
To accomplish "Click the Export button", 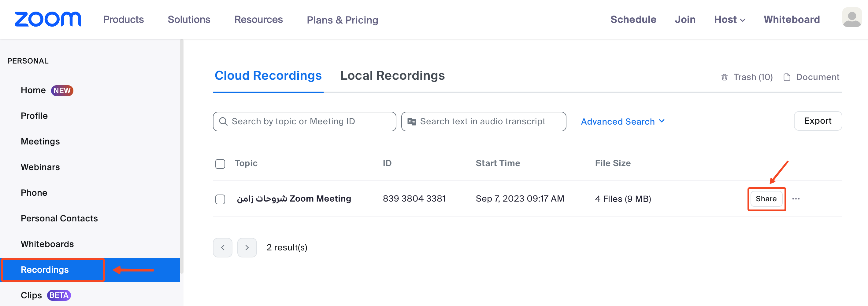I will click(x=818, y=121).
